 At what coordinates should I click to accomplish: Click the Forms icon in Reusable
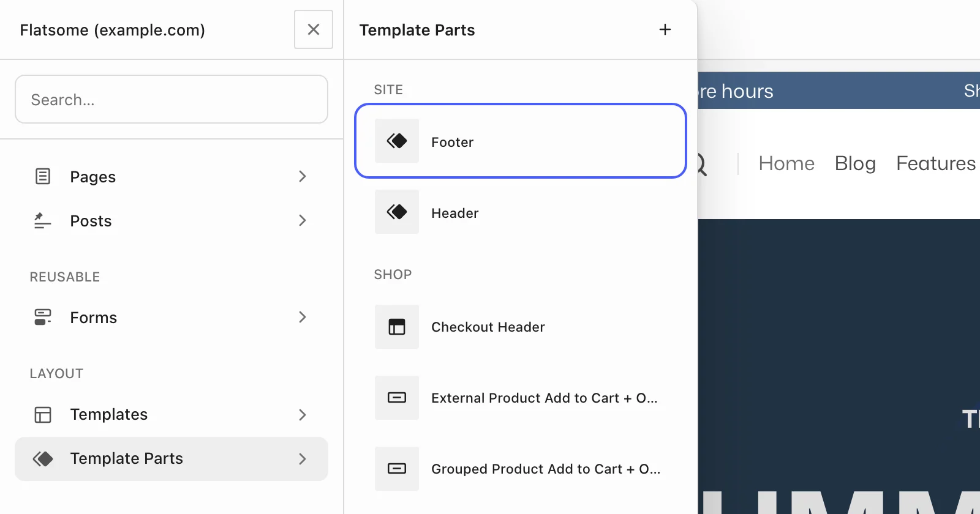(x=43, y=317)
